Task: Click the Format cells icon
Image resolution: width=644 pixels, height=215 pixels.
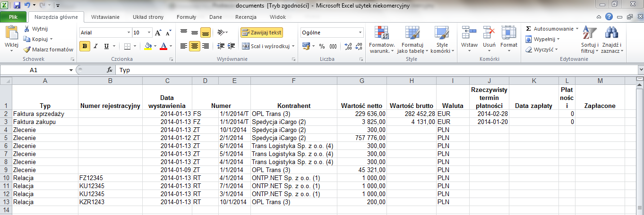Action: (x=509, y=33)
